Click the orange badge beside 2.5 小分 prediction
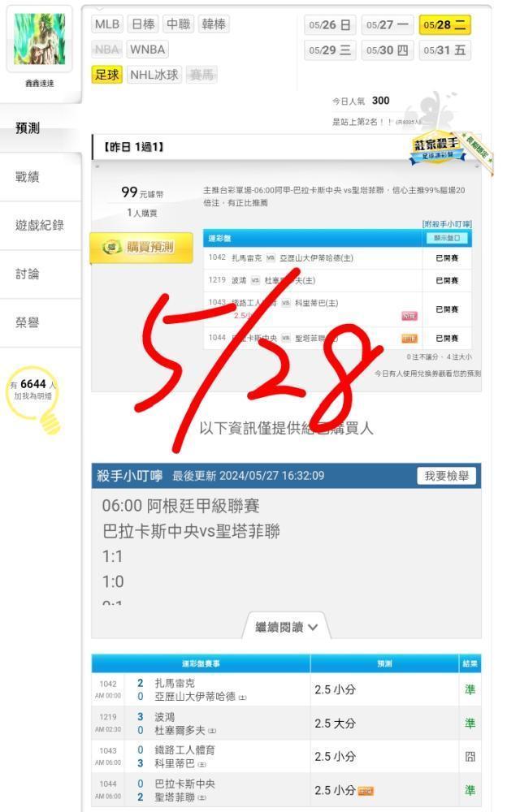Screen dimensions: 507x812 [x=366, y=791]
